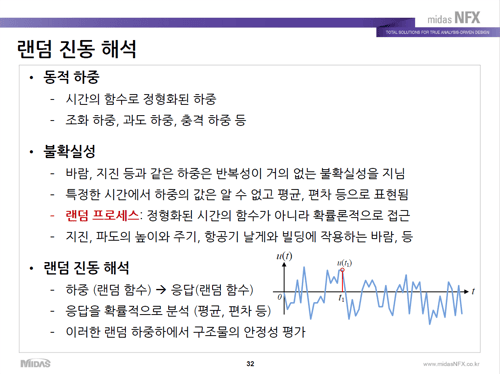500x374 pixels.
Task: Select the line 시간의 함수로 정형화된 하중
Action: (x=141, y=99)
